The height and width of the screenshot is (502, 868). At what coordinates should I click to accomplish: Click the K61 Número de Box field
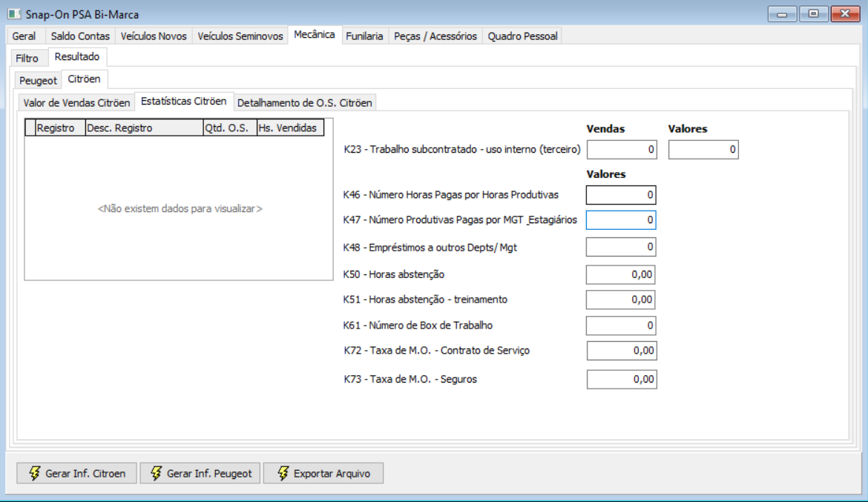621,326
